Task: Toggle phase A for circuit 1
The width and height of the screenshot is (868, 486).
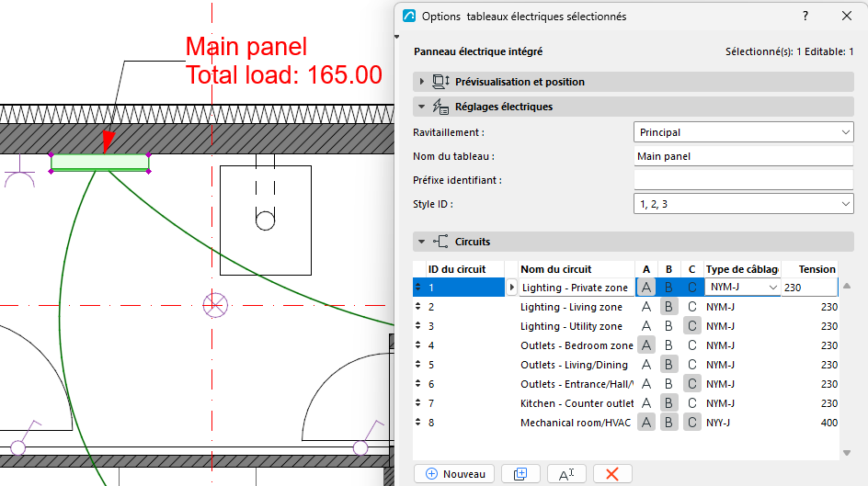Action: coord(646,288)
